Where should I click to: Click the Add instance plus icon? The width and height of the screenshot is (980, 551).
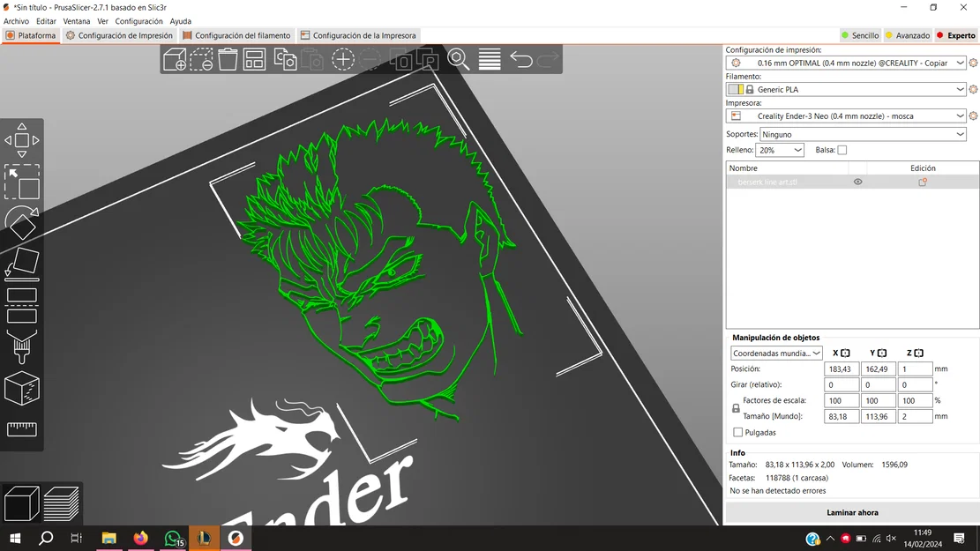pyautogui.click(x=342, y=59)
